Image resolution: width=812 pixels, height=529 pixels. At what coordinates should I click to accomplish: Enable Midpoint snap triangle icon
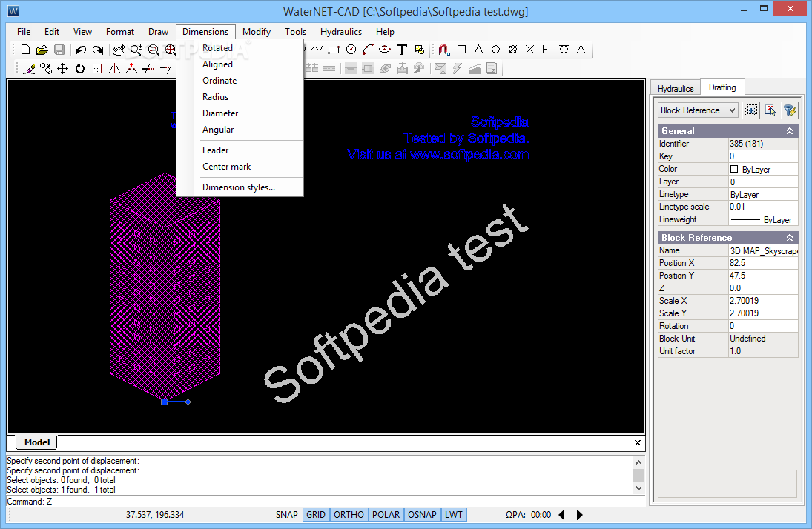tap(478, 50)
